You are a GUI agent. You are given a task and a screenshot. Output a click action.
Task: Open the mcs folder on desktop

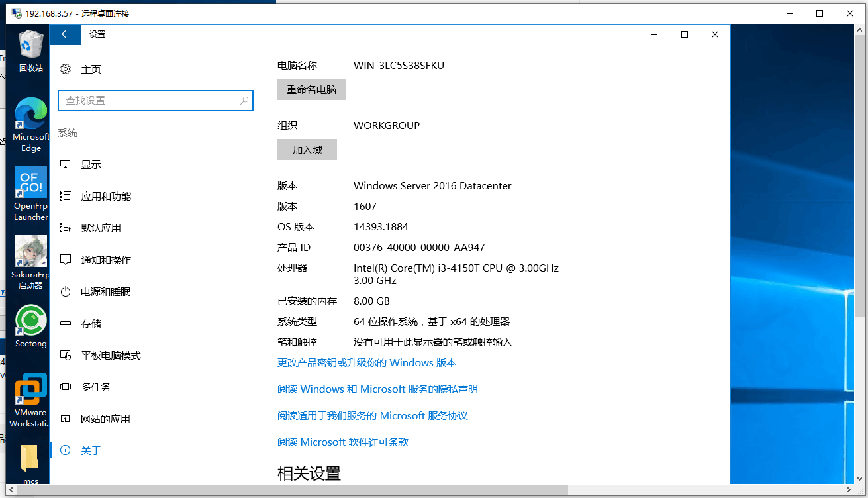pyautogui.click(x=30, y=465)
